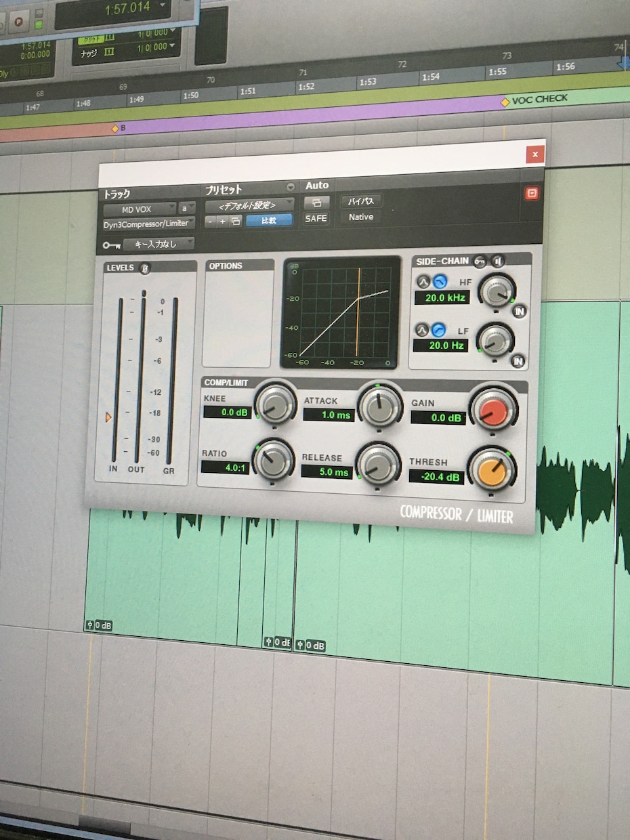Click the side-chain key listen icon
This screenshot has height=840, width=630.
[480, 261]
